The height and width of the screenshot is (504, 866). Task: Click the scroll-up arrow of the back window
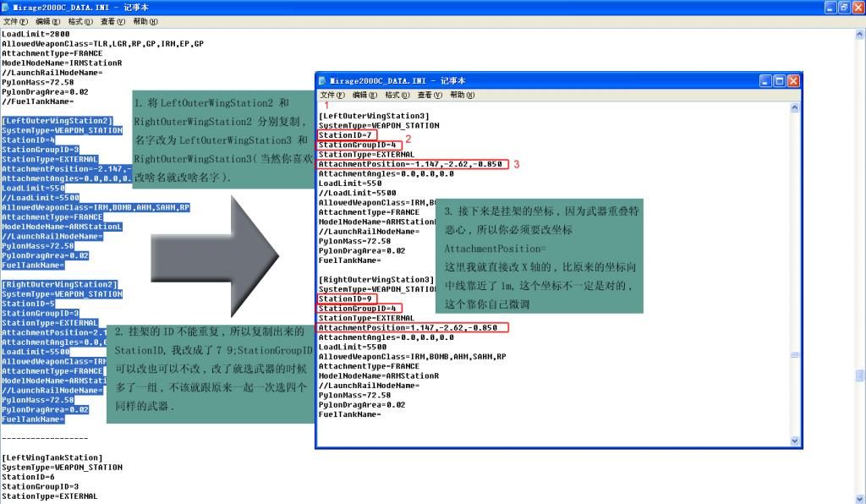click(x=860, y=34)
